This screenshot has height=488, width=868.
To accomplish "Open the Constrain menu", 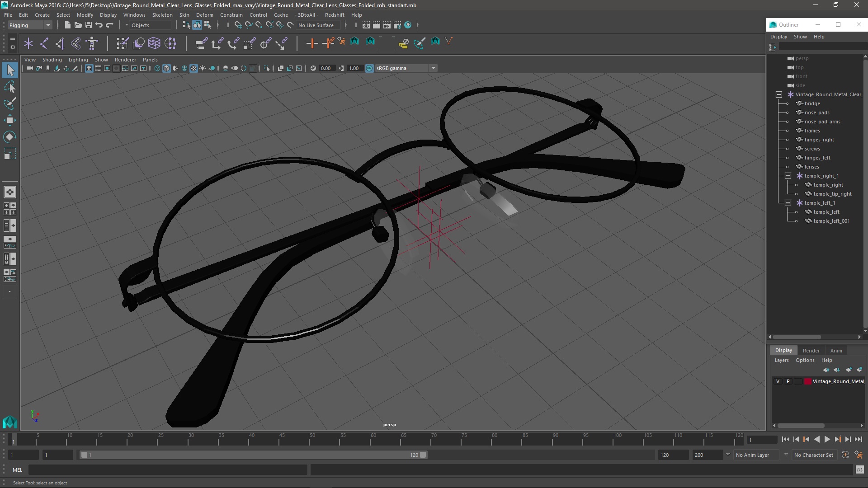I will click(x=231, y=15).
